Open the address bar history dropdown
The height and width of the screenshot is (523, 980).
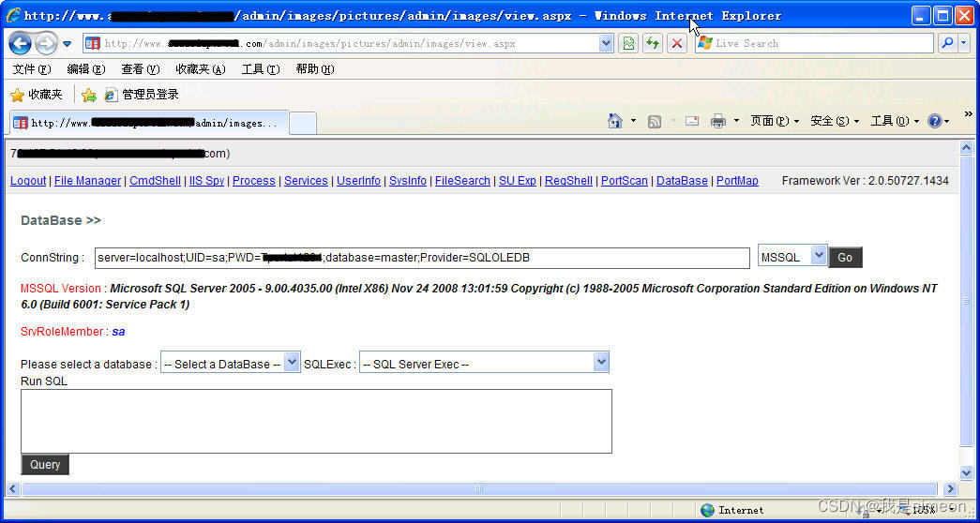[606, 43]
